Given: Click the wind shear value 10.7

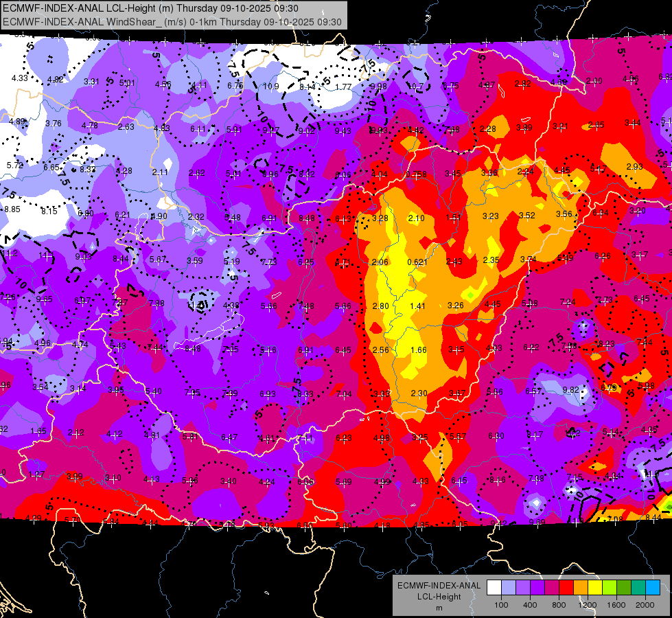Looking at the screenshot, I should tap(415, 87).
